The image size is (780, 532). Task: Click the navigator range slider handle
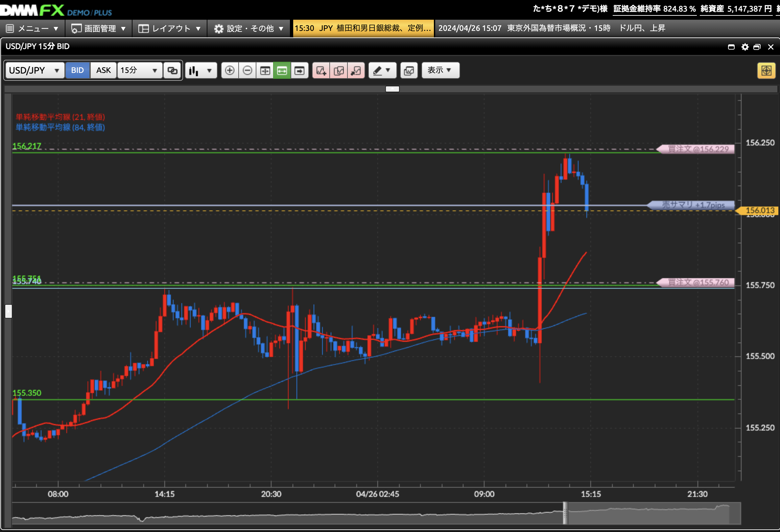pyautogui.click(x=565, y=513)
